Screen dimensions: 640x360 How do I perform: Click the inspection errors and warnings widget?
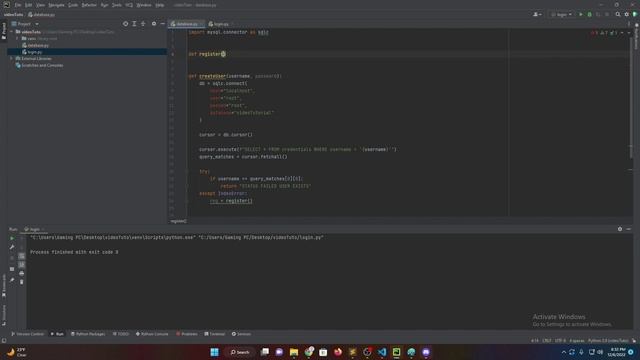(x=605, y=33)
